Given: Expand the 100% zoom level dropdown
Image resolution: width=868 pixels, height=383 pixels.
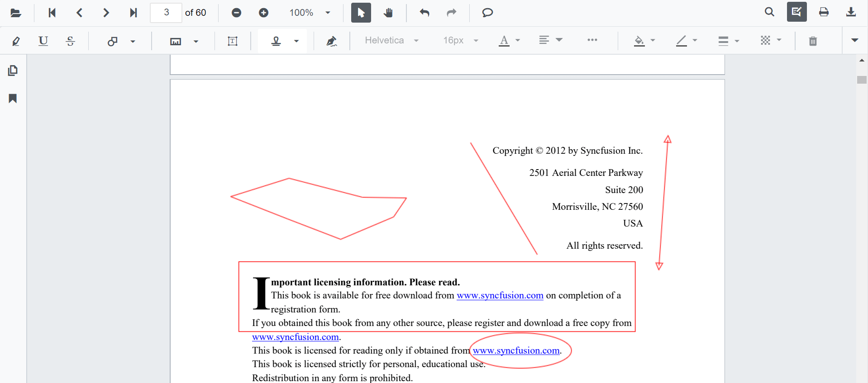Looking at the screenshot, I should tap(328, 13).
